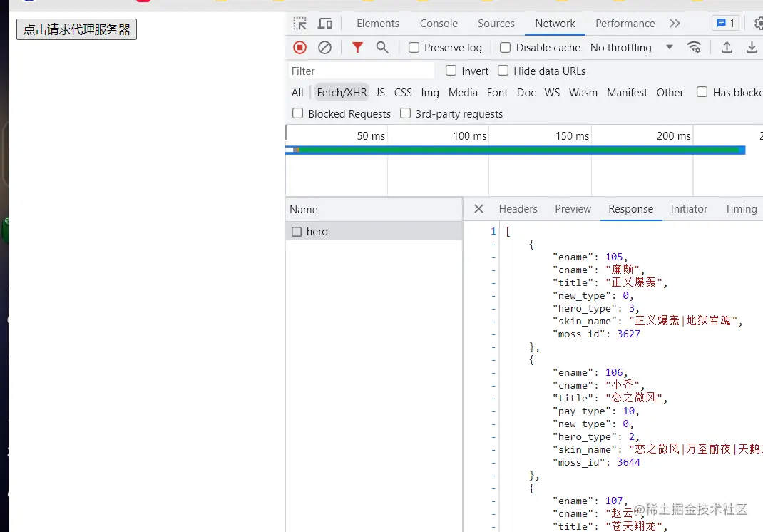Open the issues counter badge showing 1
Screen dimensions: 763x532
725,23
